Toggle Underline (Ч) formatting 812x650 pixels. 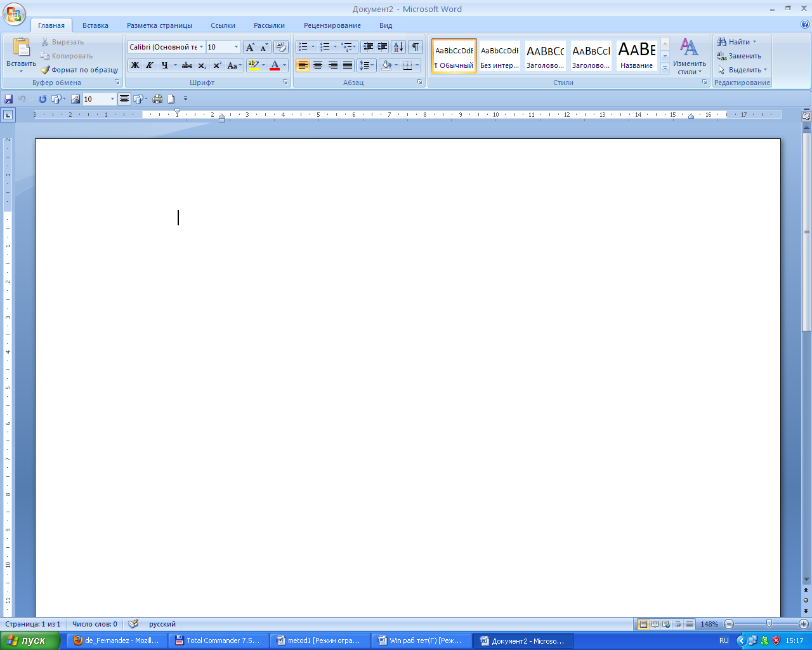(x=164, y=65)
